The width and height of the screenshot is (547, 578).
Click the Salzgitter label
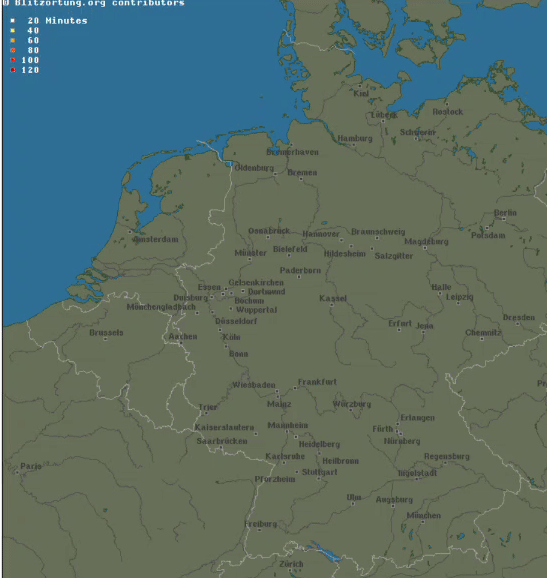coord(394,256)
